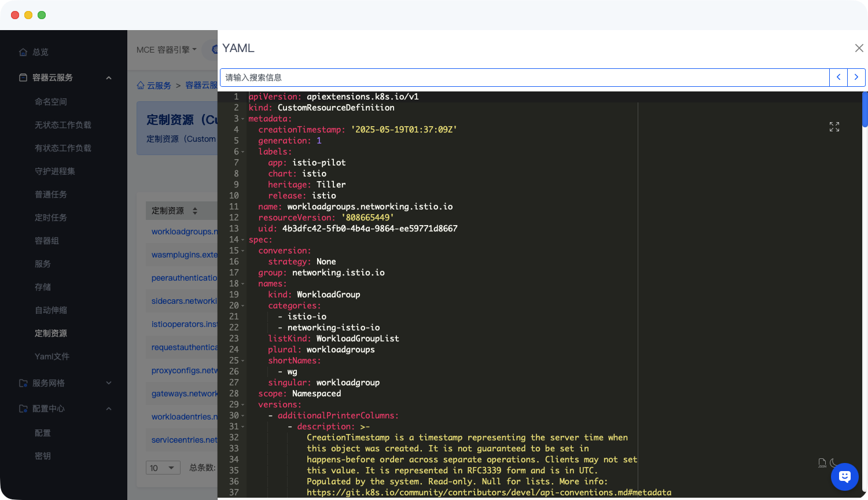Select Yaml文件 in the sidebar menu

(x=52, y=356)
